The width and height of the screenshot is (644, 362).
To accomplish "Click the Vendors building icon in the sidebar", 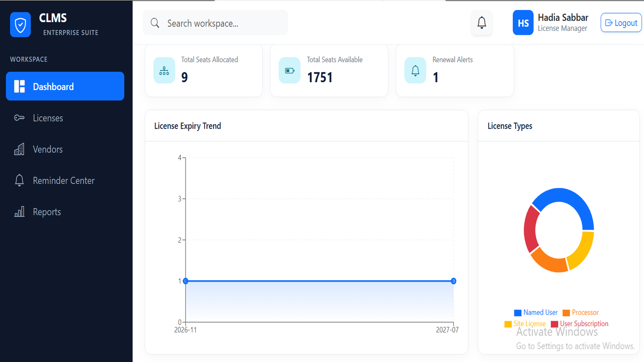I will coord(19,149).
